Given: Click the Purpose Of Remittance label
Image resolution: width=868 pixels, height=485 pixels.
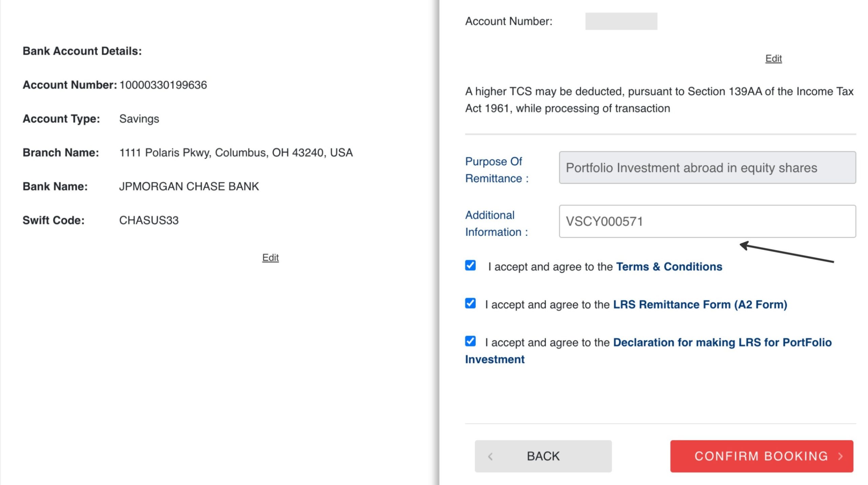Looking at the screenshot, I should (x=497, y=170).
